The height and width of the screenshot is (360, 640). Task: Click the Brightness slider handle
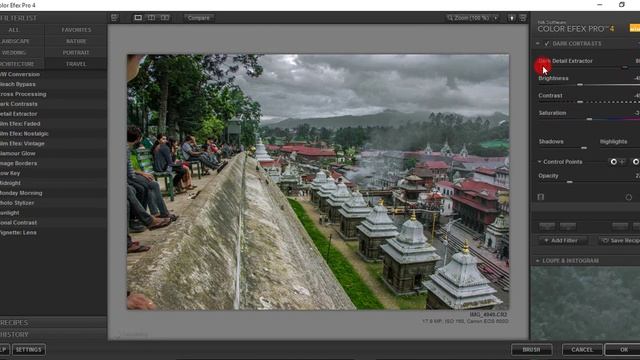point(580,84)
